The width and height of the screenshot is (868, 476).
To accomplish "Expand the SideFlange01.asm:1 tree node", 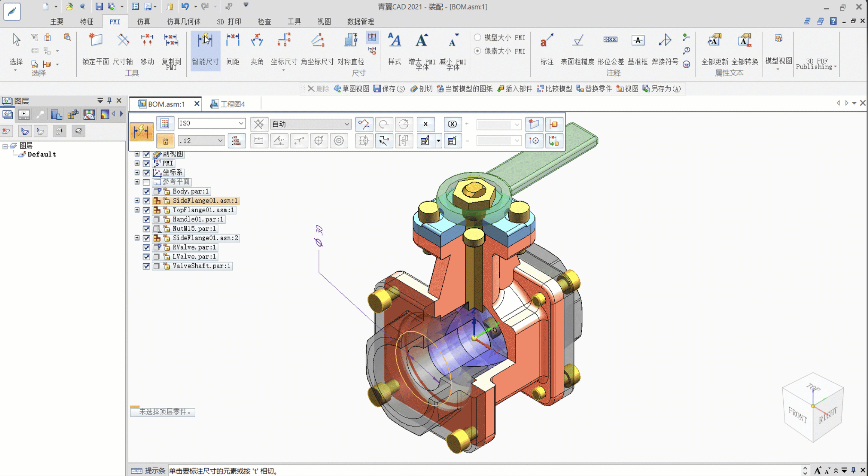I will coord(137,201).
